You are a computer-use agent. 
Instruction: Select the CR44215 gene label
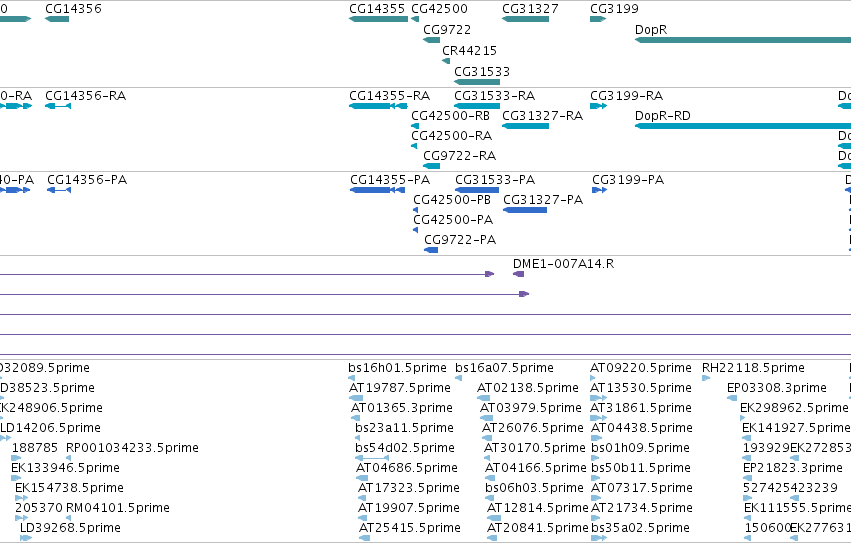(x=469, y=50)
